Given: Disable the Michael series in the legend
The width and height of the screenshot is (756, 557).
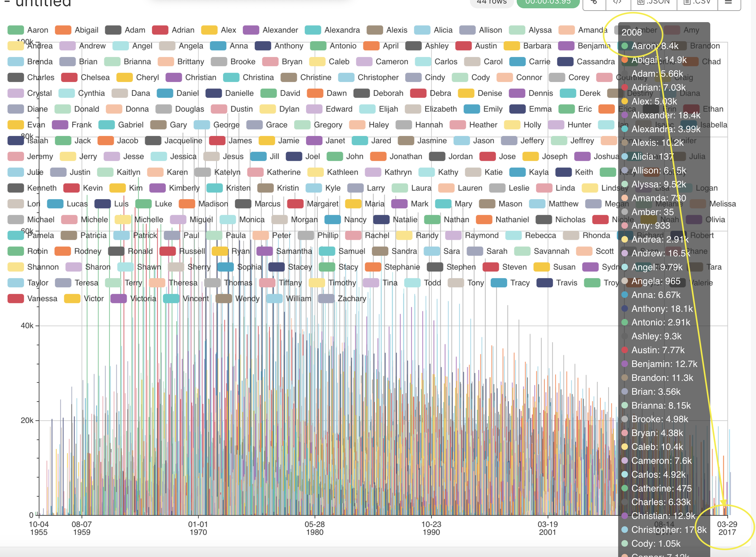Looking at the screenshot, I should [x=42, y=219].
